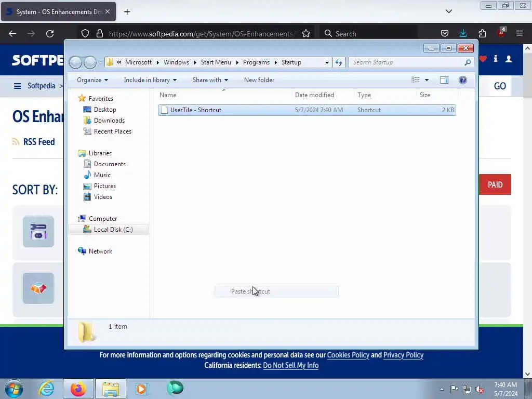Select Network in the navigation pane
Viewport: 532px width, 399px height.
tap(100, 251)
